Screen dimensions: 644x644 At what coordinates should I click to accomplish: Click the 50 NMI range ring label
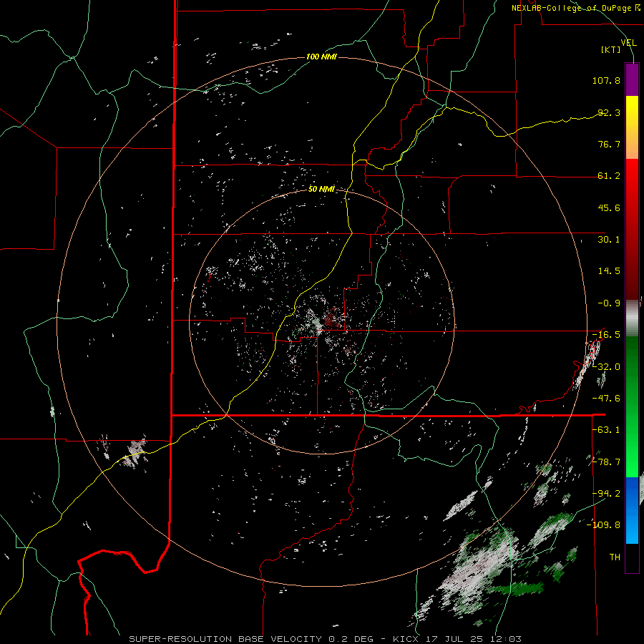pos(321,189)
